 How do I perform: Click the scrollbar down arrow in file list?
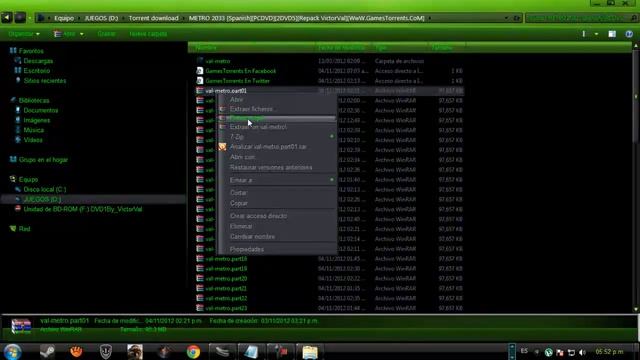(x=636, y=309)
